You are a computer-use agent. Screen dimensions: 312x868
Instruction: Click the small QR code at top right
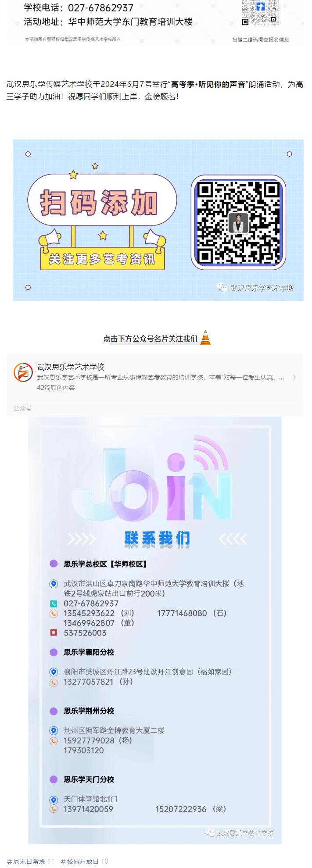pos(260,12)
